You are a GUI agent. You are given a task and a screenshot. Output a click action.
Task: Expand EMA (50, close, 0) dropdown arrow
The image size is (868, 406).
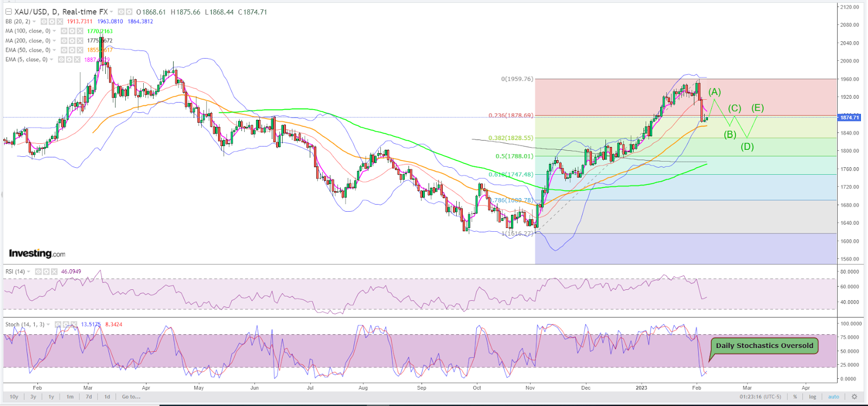click(x=54, y=50)
